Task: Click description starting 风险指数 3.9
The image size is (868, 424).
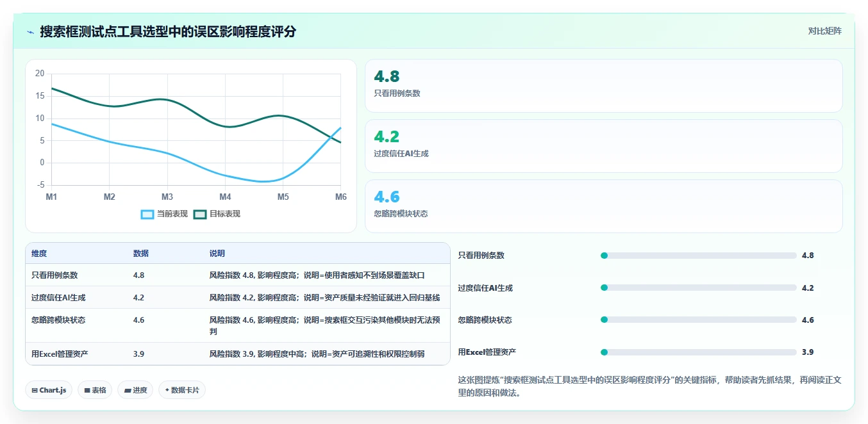Action: [x=317, y=354]
